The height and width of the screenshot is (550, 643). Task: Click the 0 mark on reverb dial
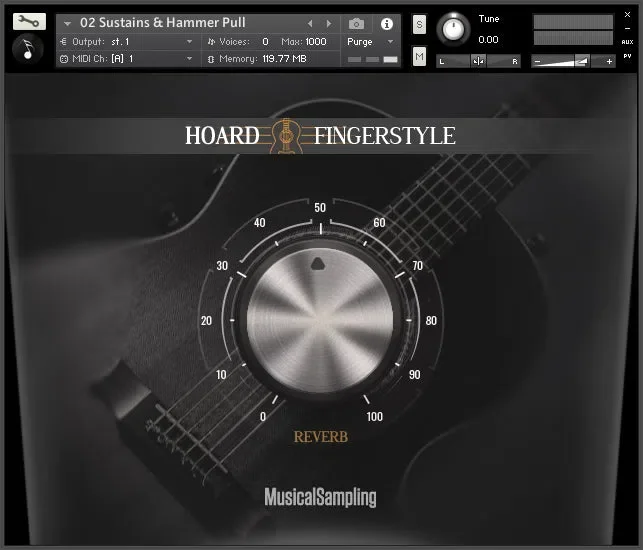[263, 417]
